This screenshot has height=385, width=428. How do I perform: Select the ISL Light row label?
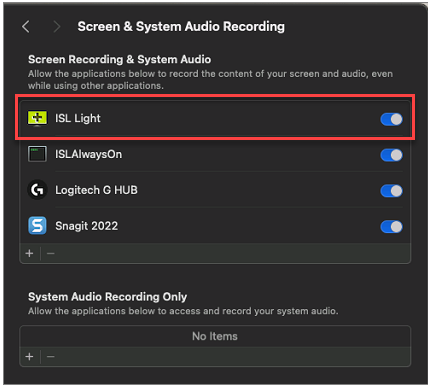click(78, 118)
